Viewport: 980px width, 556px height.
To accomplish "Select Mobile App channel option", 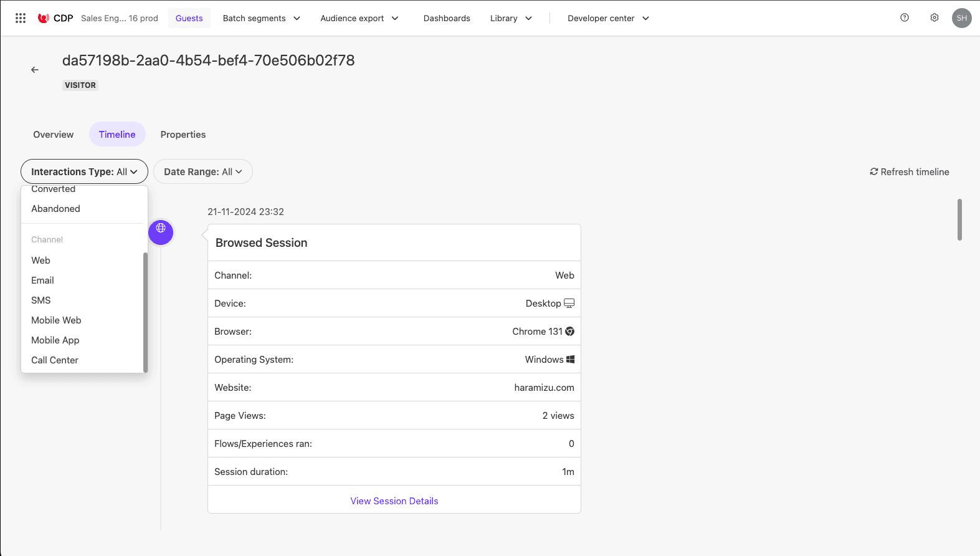I will 55,340.
